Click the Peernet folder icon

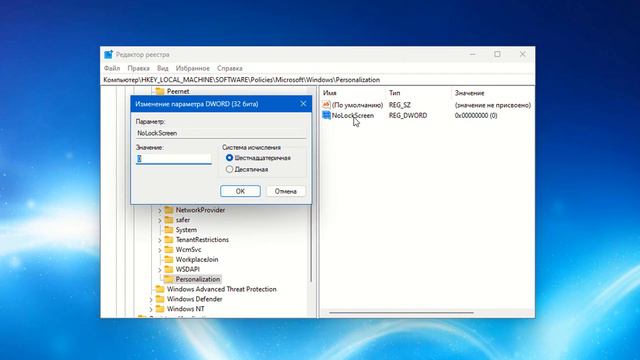160,91
